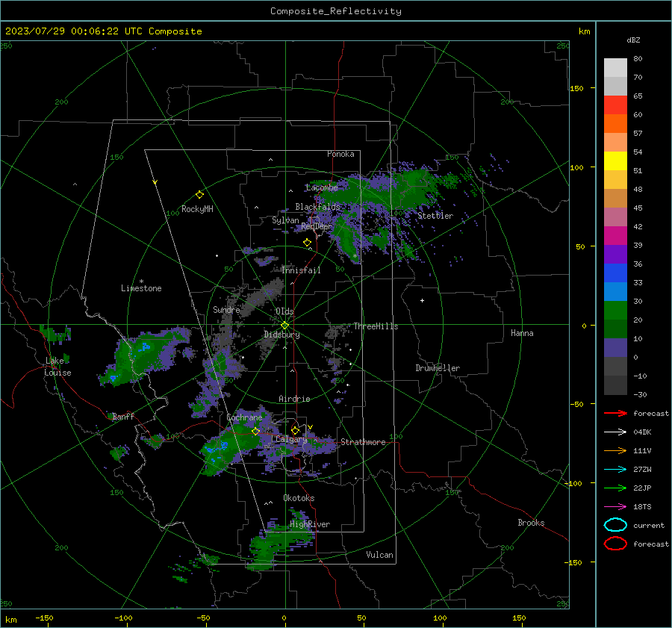Viewport: 672px width, 628px height.
Task: Click the Sundre label
Action: pos(226,309)
